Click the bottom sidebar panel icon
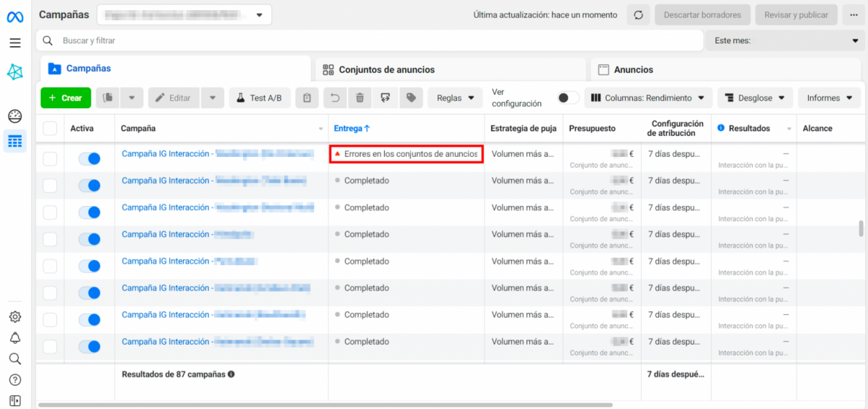Image resolution: width=868 pixels, height=409 pixels. 15,400
